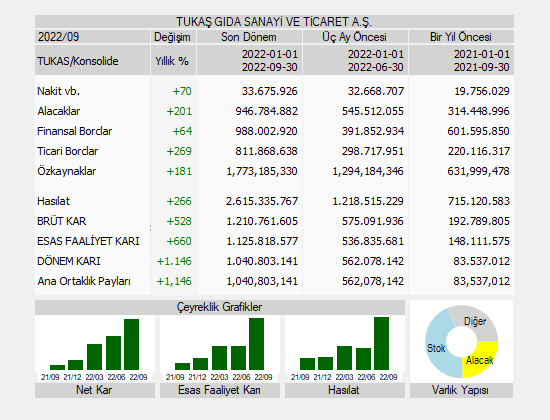The width and height of the screenshot is (550, 420).
Task: Click the value 1.218.515.229
Action: (x=368, y=201)
